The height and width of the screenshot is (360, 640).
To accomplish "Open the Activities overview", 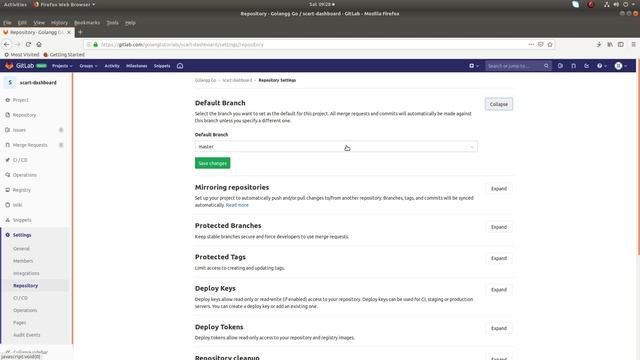I will click(x=15, y=4).
